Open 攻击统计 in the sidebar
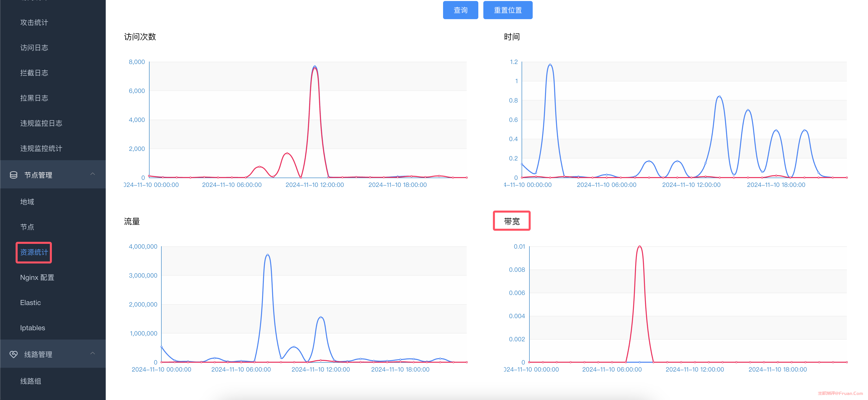The height and width of the screenshot is (400, 868). (x=34, y=23)
